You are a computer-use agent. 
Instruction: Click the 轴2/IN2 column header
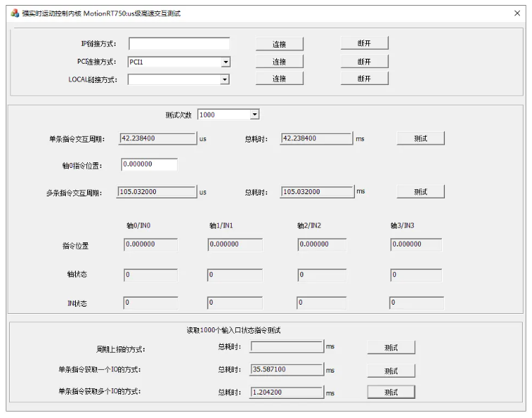(309, 225)
